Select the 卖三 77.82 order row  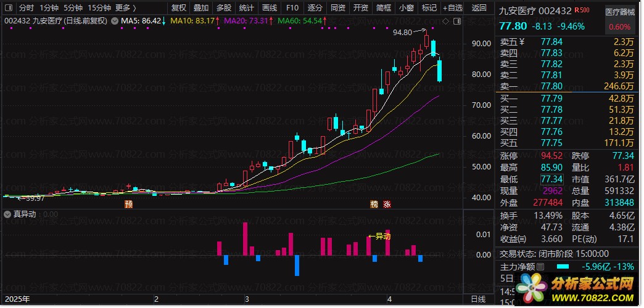coord(567,64)
